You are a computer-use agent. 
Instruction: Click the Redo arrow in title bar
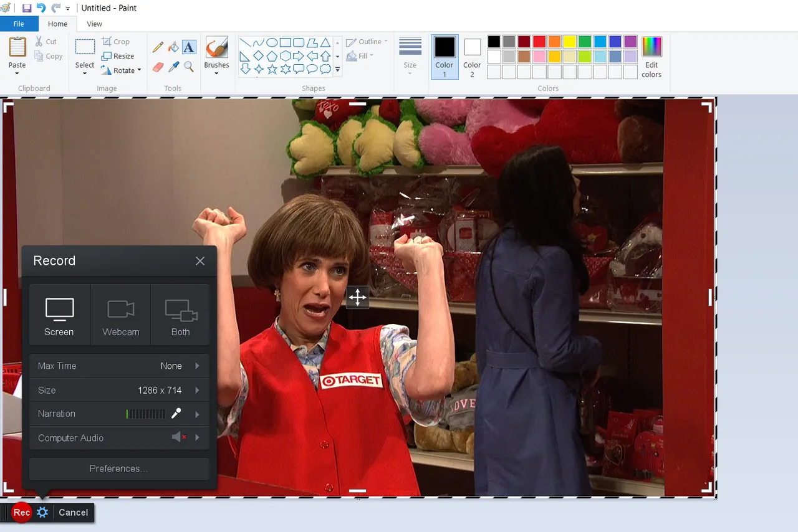pyautogui.click(x=55, y=8)
